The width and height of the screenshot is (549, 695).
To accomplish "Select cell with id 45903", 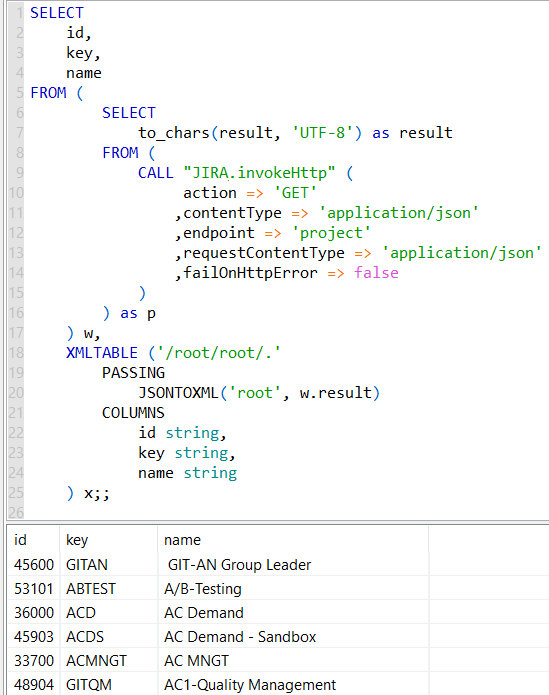I will coord(34,636).
